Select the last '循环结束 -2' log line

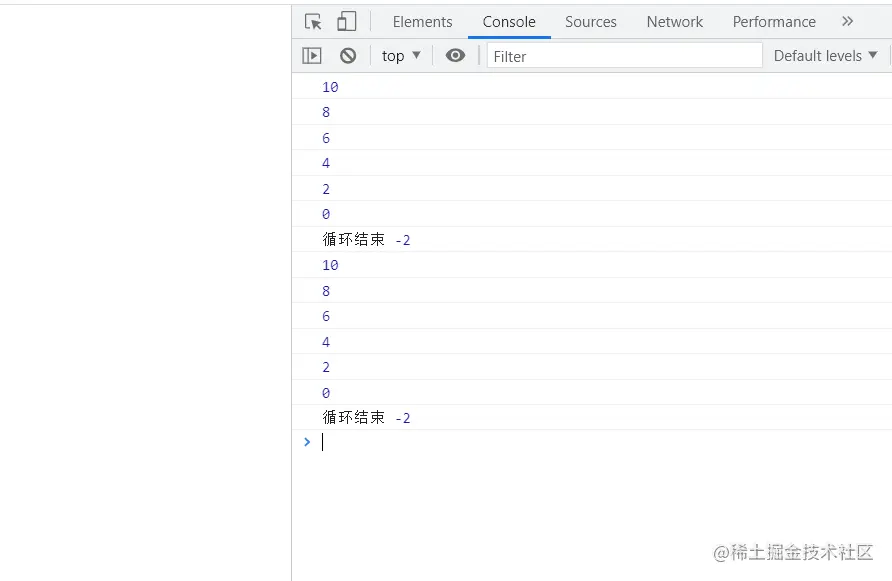(x=366, y=418)
